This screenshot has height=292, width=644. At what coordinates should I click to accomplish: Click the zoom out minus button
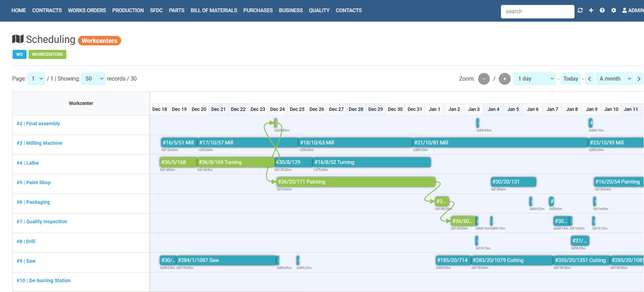point(484,79)
